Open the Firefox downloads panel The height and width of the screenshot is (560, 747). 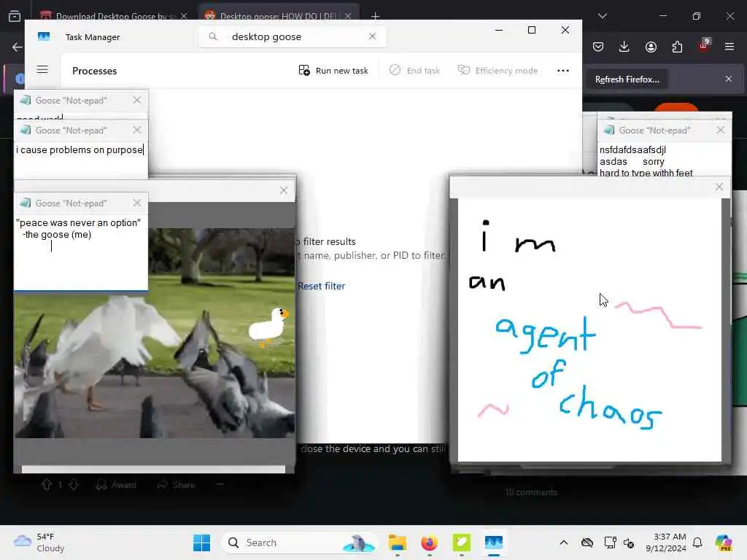[624, 47]
